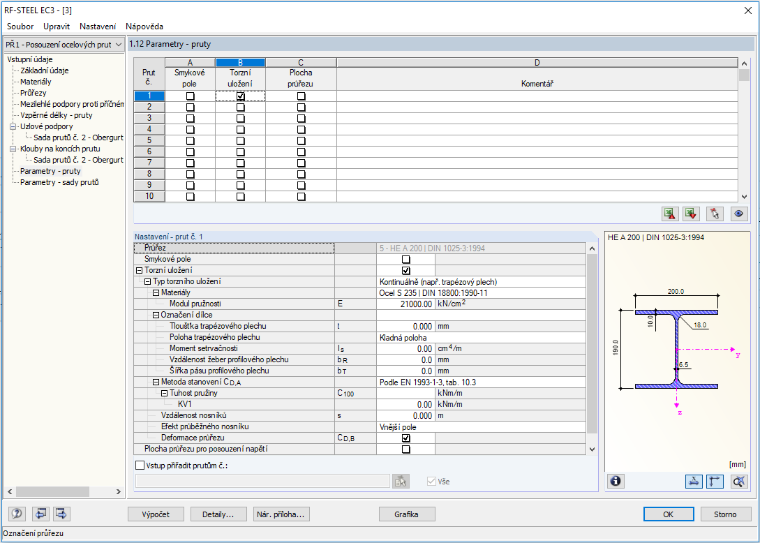Click the previous table arrow icon
The image size is (760, 543).
coord(41,514)
